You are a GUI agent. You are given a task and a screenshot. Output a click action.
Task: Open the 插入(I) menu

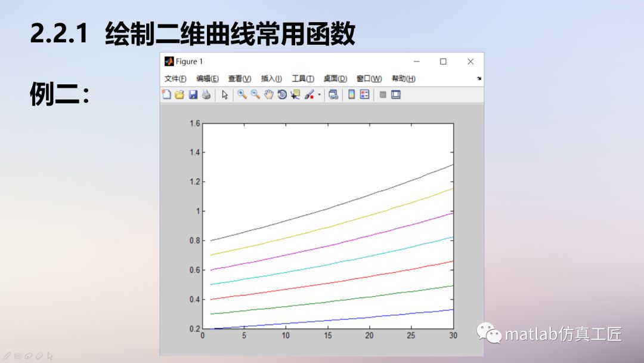click(271, 78)
